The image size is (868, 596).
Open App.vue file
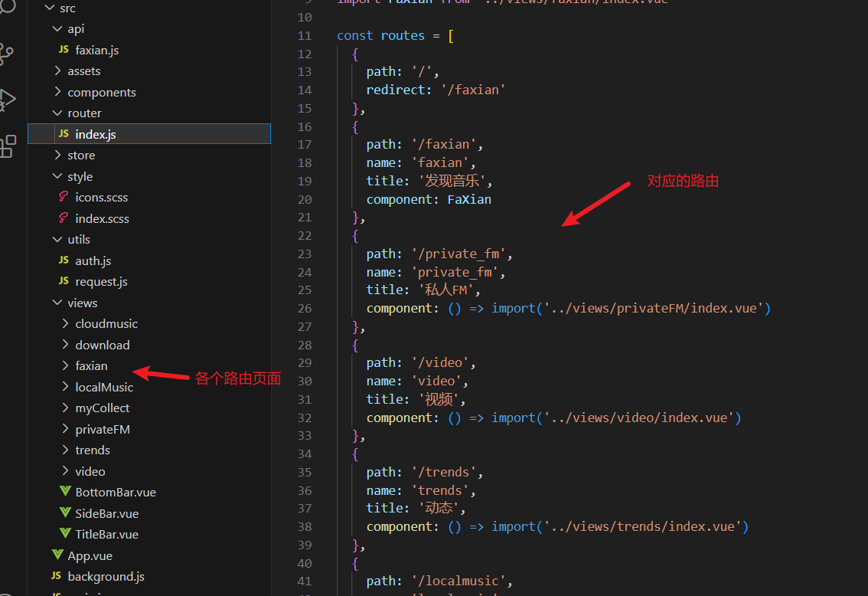pos(90,555)
